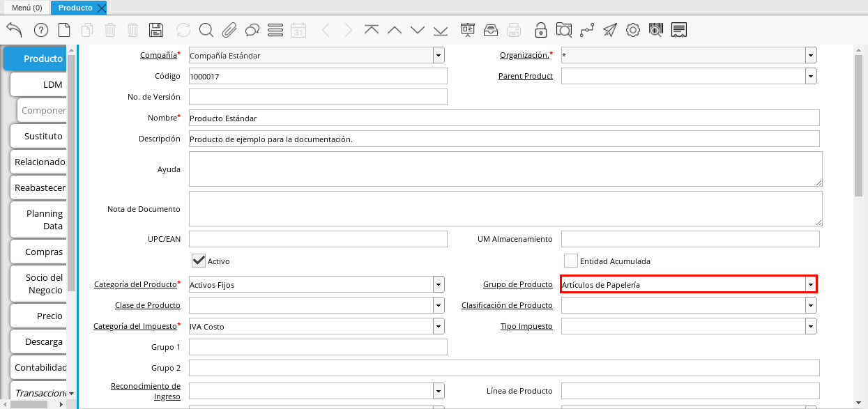Create a new record with the blank page icon
The width and height of the screenshot is (868, 409).
64,30
